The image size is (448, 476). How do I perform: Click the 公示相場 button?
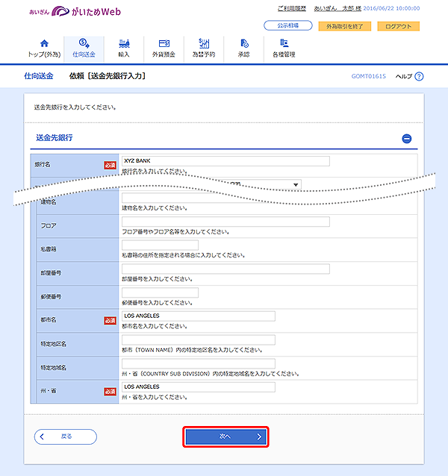(287, 26)
